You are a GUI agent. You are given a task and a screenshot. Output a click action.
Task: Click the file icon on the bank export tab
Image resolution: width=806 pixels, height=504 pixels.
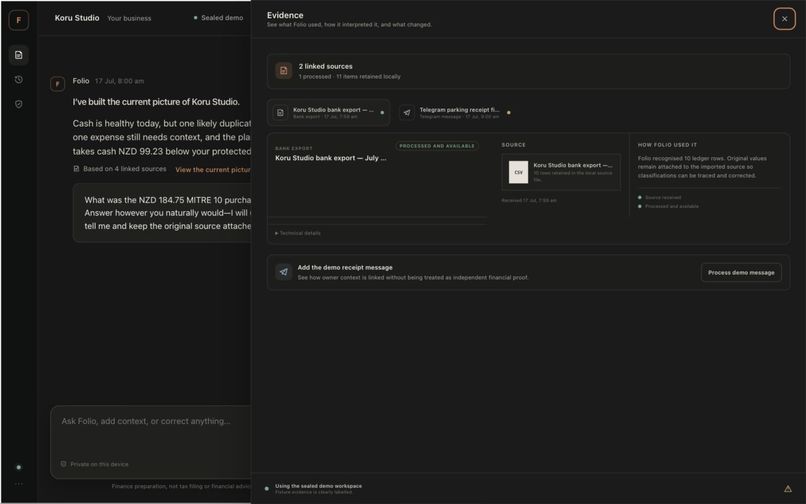pyautogui.click(x=280, y=113)
